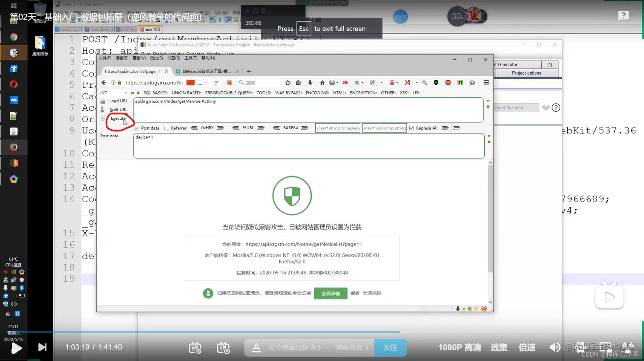Open the 选集 episode list
Viewport: 644px width, 361px height.
pos(499,347)
